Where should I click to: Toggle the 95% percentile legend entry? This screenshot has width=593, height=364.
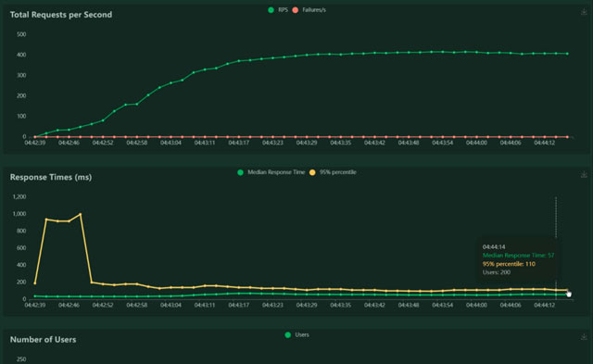(x=333, y=172)
